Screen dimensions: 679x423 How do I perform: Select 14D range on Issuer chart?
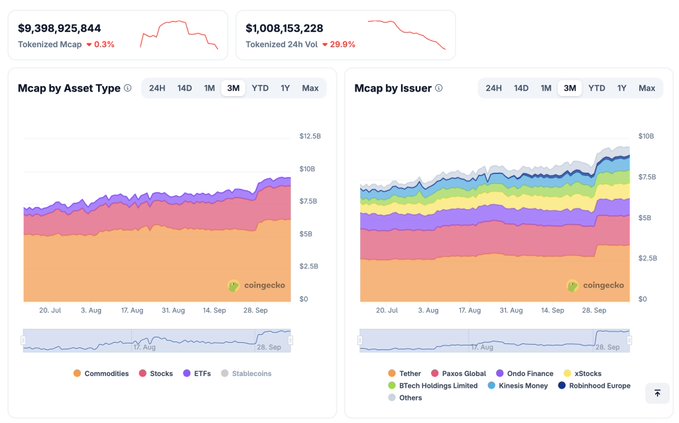(521, 88)
